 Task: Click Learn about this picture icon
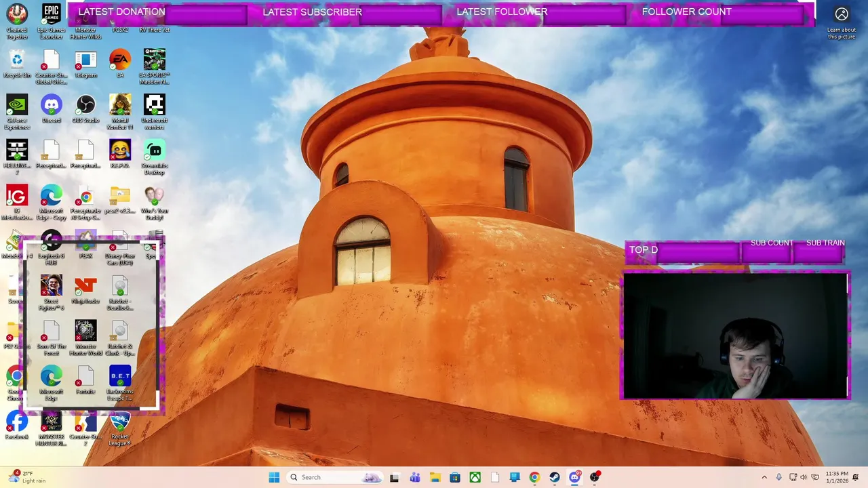click(x=842, y=22)
